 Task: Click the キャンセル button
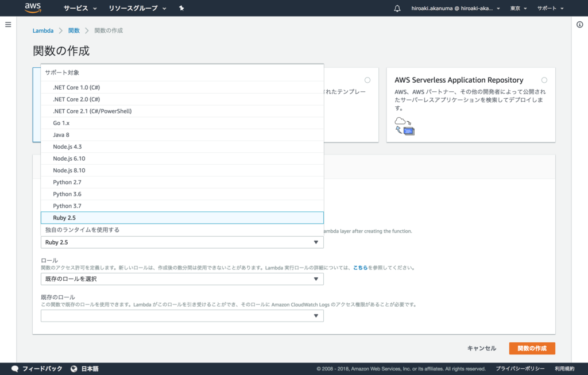tap(482, 349)
